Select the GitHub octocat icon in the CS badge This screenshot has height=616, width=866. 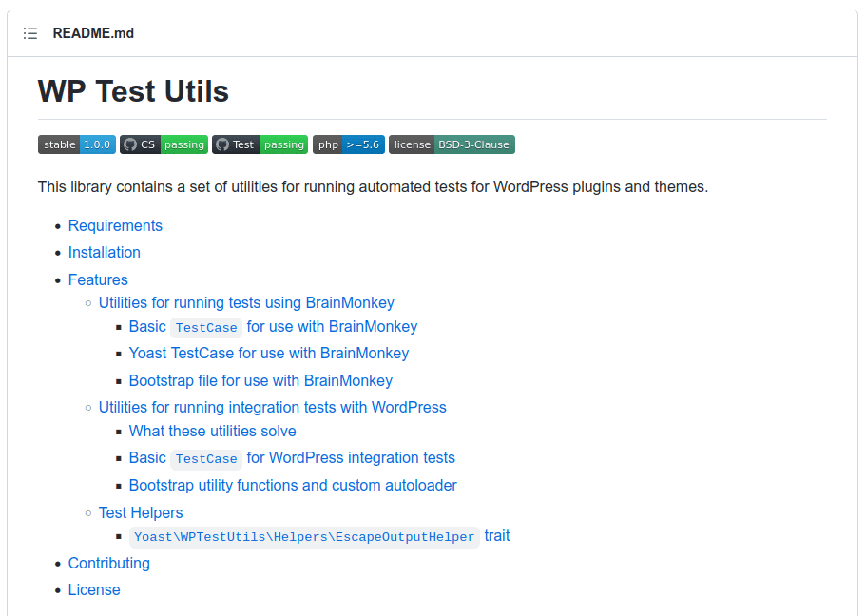(x=128, y=144)
